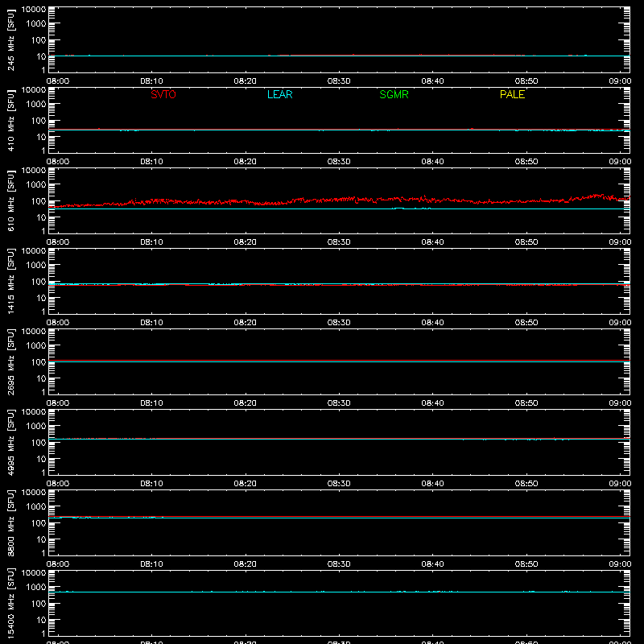Image resolution: width=644 pixels, height=644 pixels.
Task: Click the 08:50 time label under 410 MHz panel
Action: (526, 162)
